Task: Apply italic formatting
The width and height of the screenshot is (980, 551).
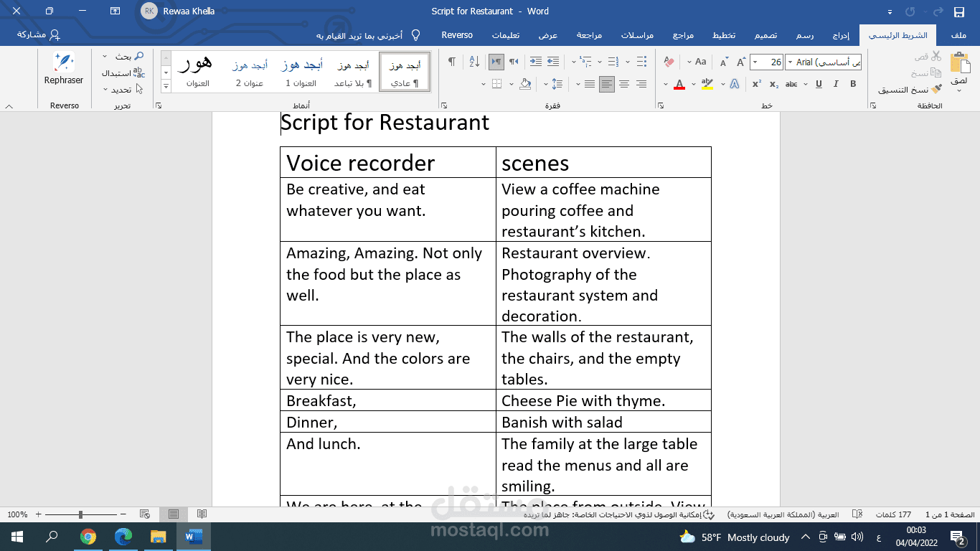Action: (836, 84)
